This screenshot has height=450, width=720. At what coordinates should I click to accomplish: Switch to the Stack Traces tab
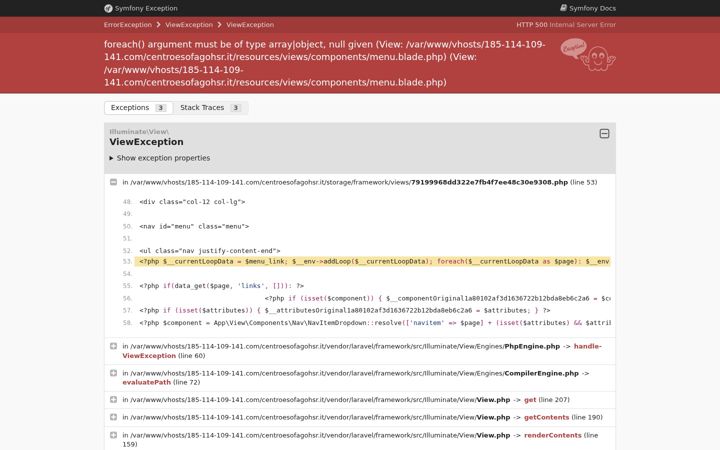coord(210,107)
